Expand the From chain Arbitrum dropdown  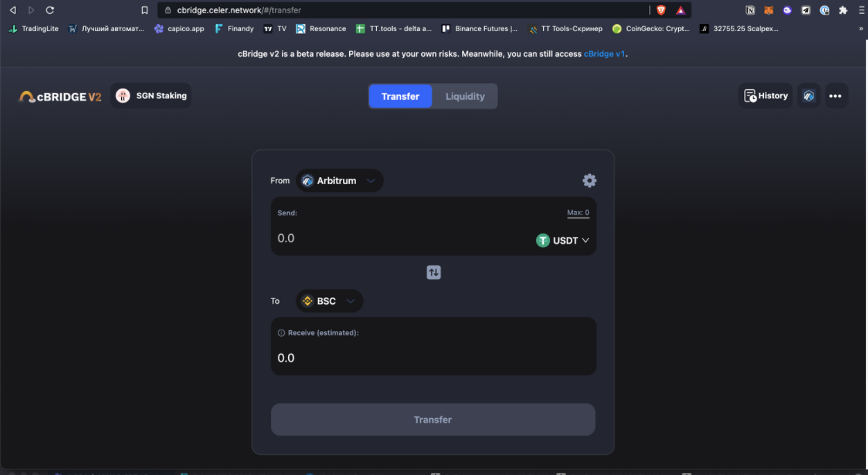(x=339, y=181)
